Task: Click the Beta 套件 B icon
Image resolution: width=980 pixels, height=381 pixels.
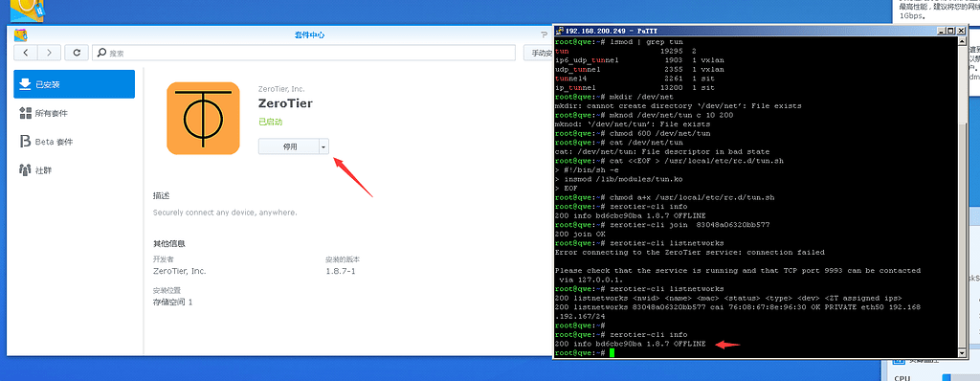Action: (x=25, y=142)
